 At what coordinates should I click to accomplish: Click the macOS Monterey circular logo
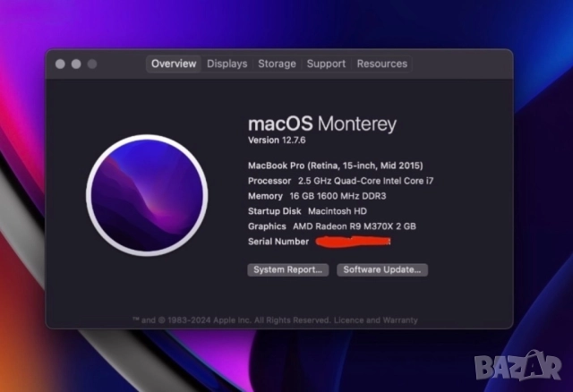(x=147, y=195)
